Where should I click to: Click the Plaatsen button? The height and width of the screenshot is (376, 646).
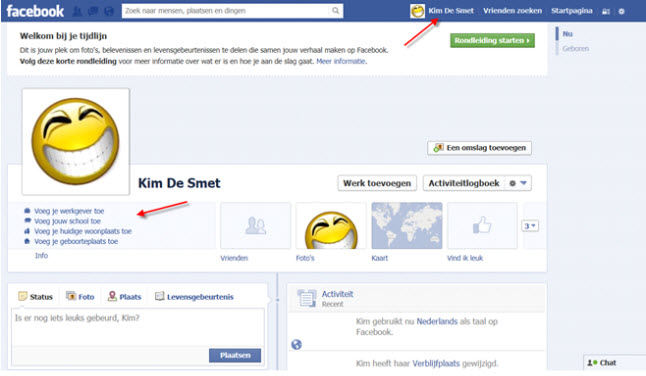(x=235, y=355)
